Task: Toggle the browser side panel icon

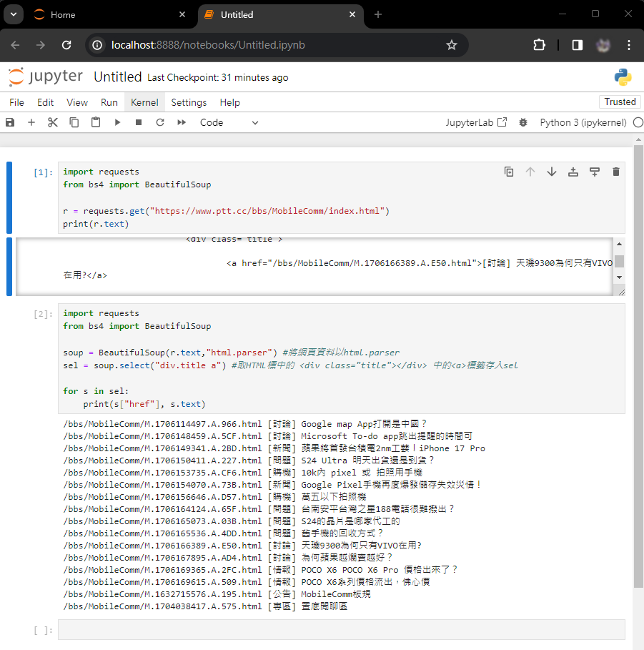Action: pos(577,45)
